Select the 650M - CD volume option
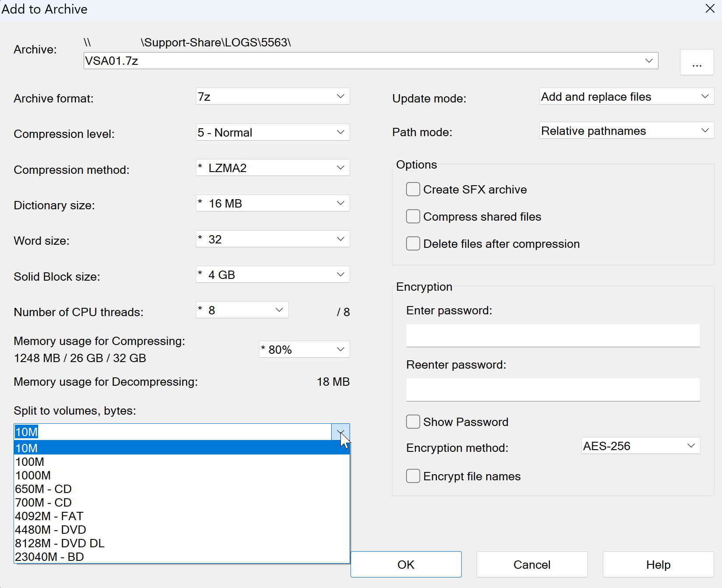 point(182,489)
